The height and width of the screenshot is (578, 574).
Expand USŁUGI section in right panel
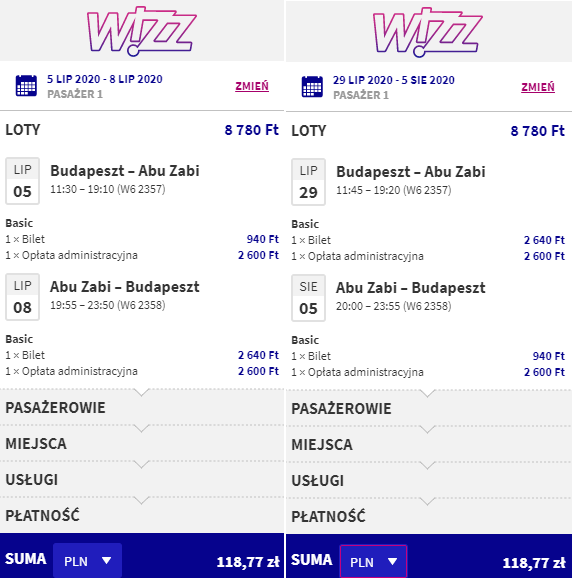pos(429,481)
